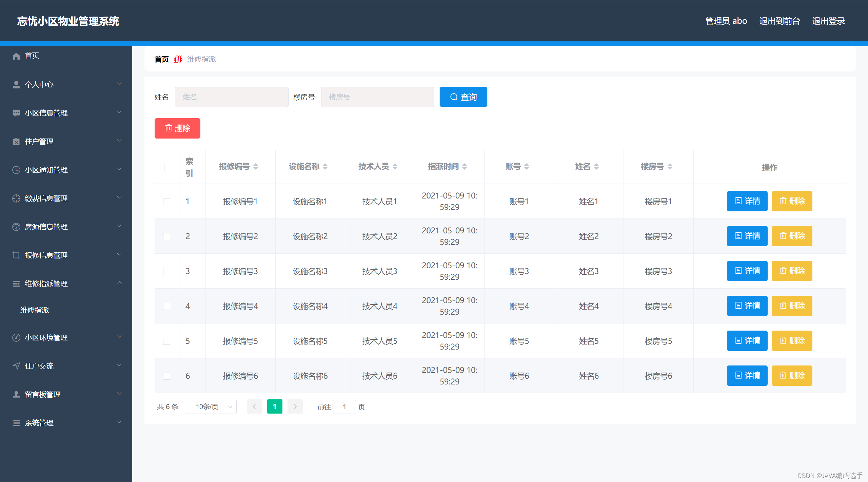Open the 维修指派 submenu item
Viewport: 868px width, 482px height.
tap(35, 310)
